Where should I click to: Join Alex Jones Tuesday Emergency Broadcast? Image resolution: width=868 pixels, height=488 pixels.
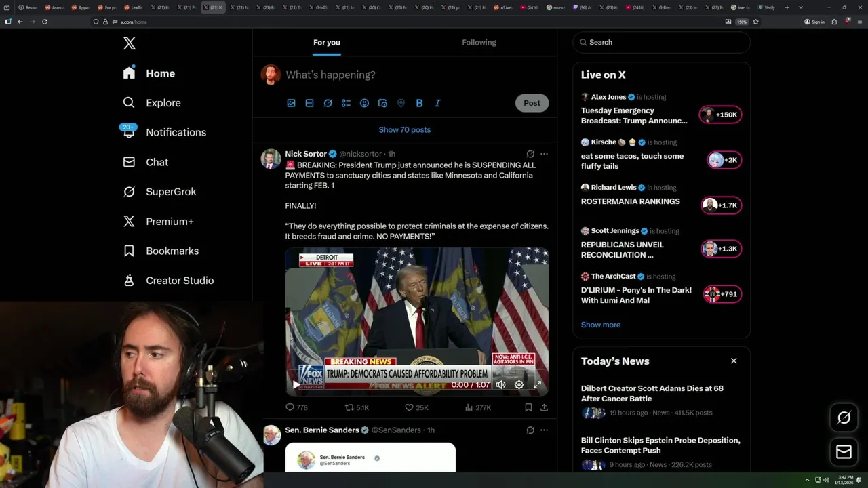pos(634,116)
